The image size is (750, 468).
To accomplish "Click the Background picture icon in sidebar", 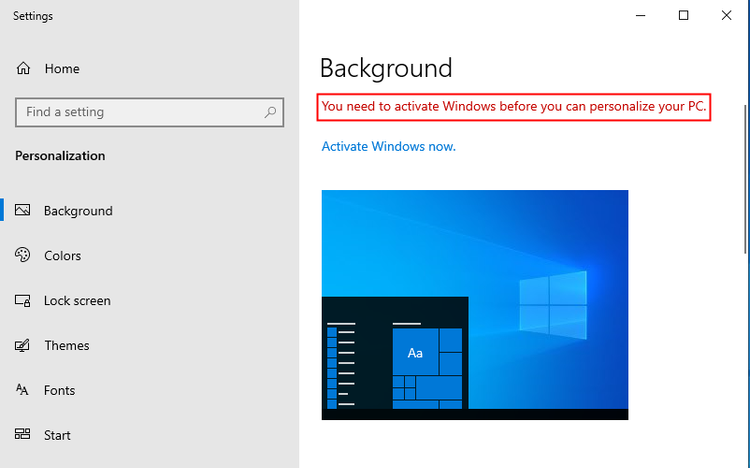I will [23, 211].
